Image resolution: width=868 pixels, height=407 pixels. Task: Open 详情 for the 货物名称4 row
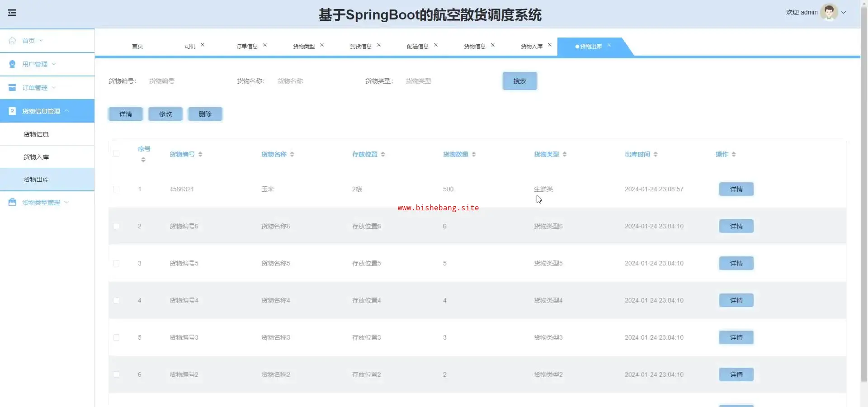736,300
